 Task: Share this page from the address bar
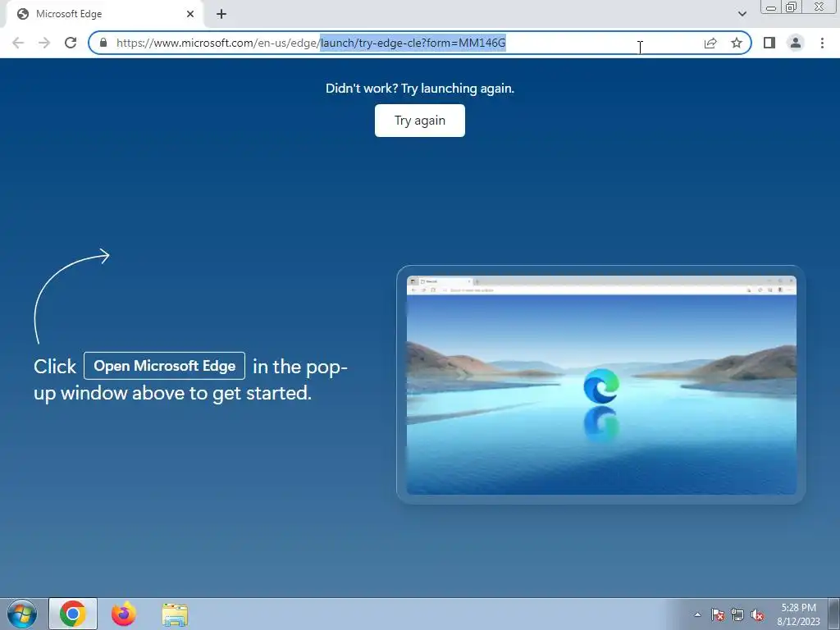(710, 43)
